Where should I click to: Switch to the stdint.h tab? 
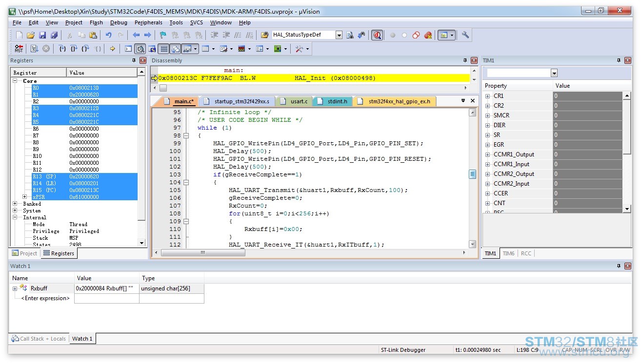[x=332, y=101]
